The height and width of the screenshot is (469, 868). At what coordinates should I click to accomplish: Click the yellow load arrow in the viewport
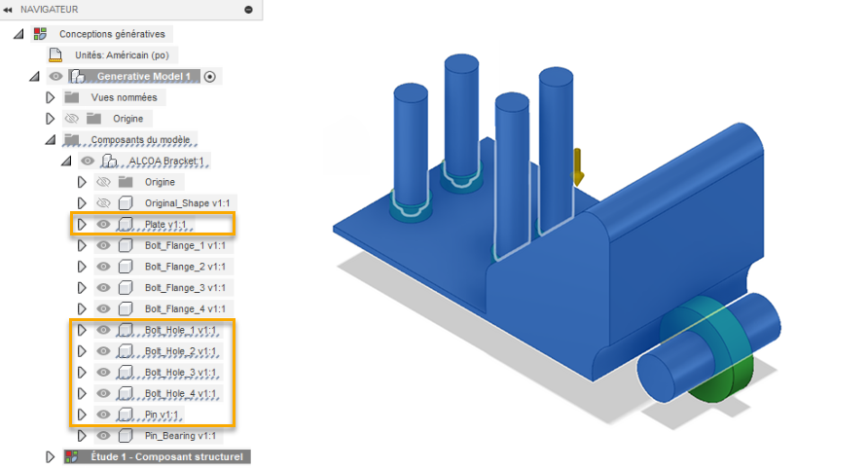[577, 166]
